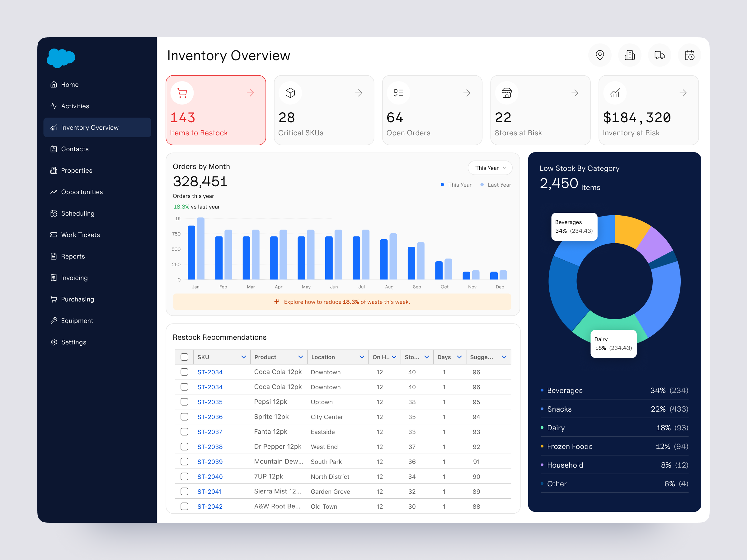Screen dimensions: 747x560
Task: Click the box icon on Critical SKUs card
Action: 290,93
